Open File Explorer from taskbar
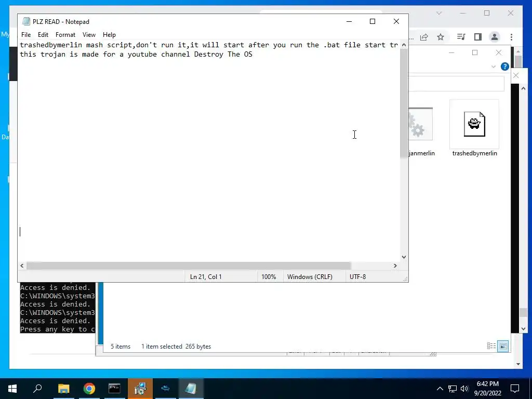Image resolution: width=532 pixels, height=399 pixels. (63, 388)
